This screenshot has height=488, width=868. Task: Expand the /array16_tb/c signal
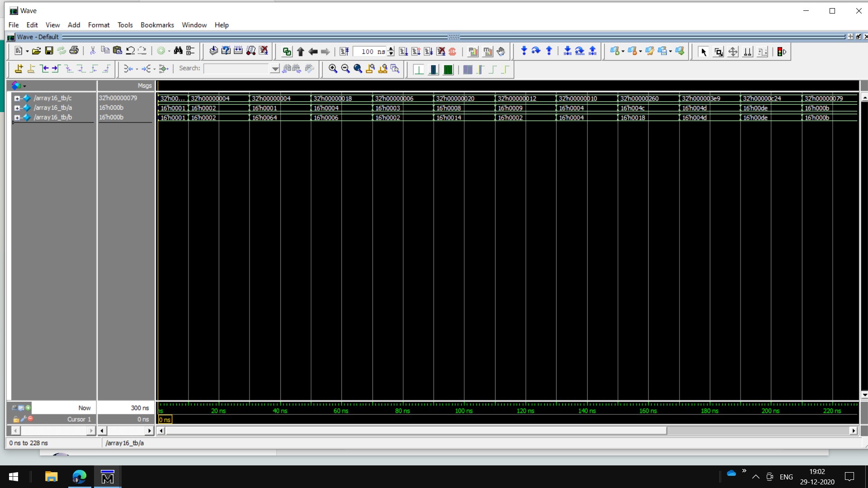(17, 98)
